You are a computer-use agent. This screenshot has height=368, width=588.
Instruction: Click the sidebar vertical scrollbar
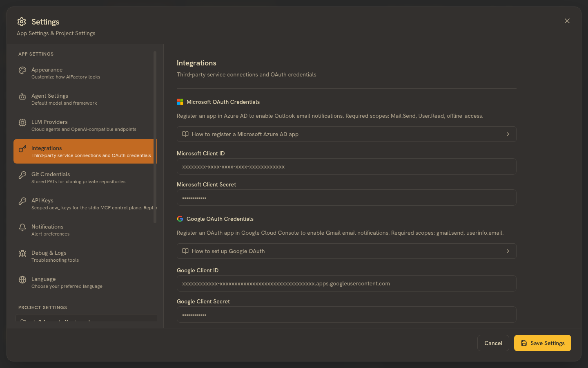point(155,137)
